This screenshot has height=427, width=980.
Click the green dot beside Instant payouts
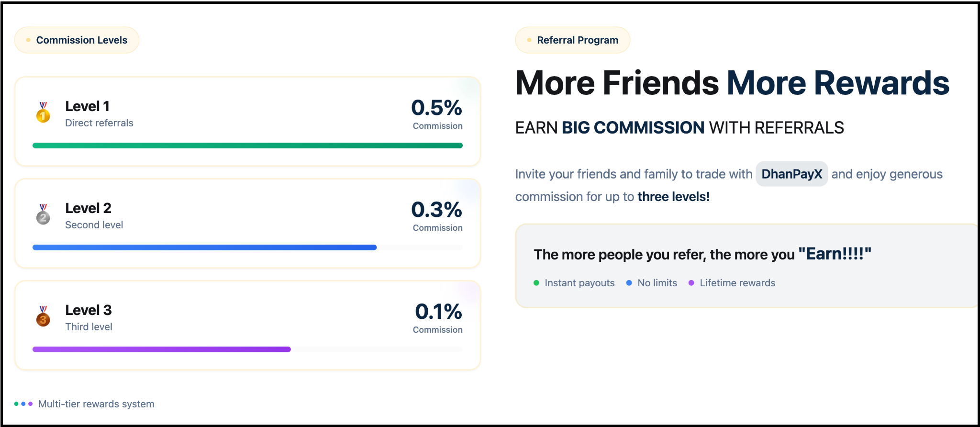point(536,283)
